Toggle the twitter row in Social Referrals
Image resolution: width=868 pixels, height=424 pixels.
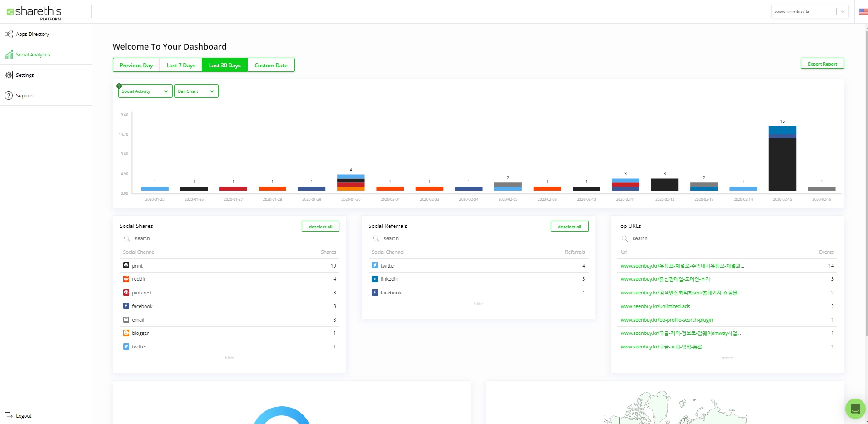(x=478, y=266)
